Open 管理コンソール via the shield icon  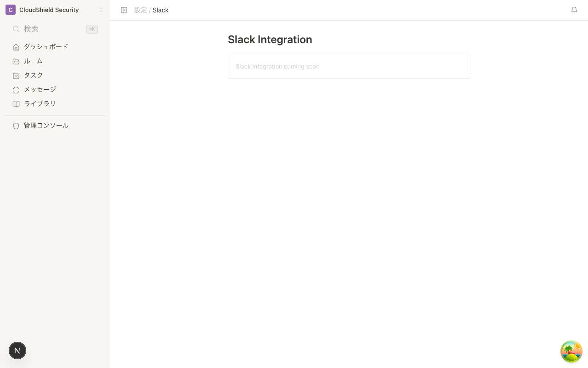point(16,126)
